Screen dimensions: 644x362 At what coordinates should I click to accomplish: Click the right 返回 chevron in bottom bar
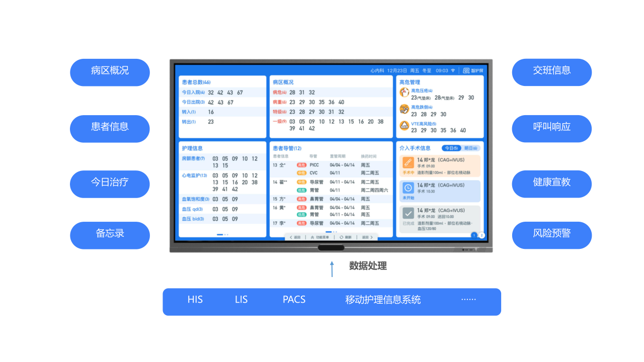coord(372,237)
